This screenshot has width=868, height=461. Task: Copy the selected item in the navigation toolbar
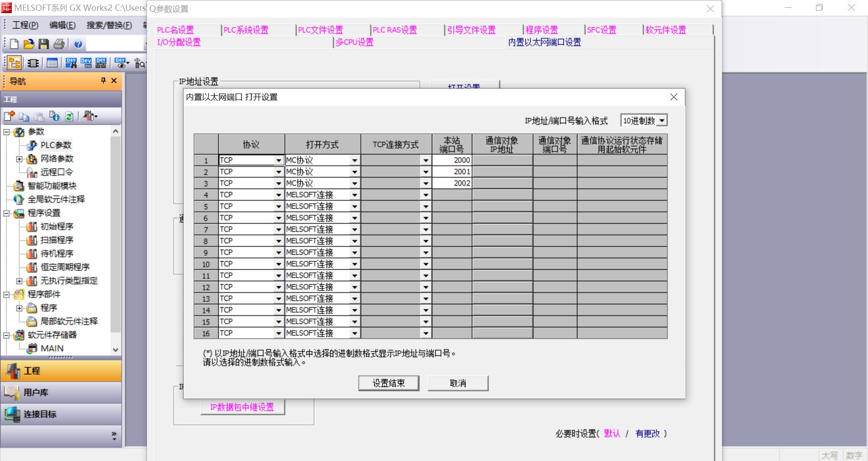pyautogui.click(x=24, y=116)
